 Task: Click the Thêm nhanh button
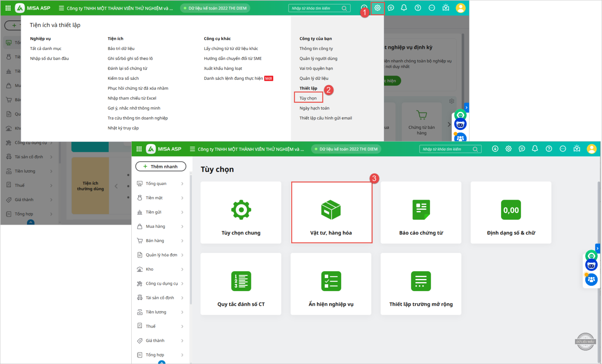(161, 167)
